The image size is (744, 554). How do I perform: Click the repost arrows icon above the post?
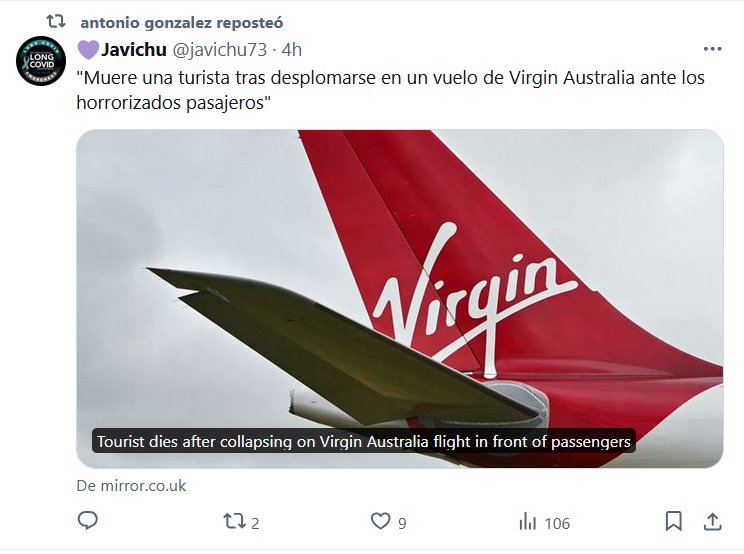(x=56, y=21)
